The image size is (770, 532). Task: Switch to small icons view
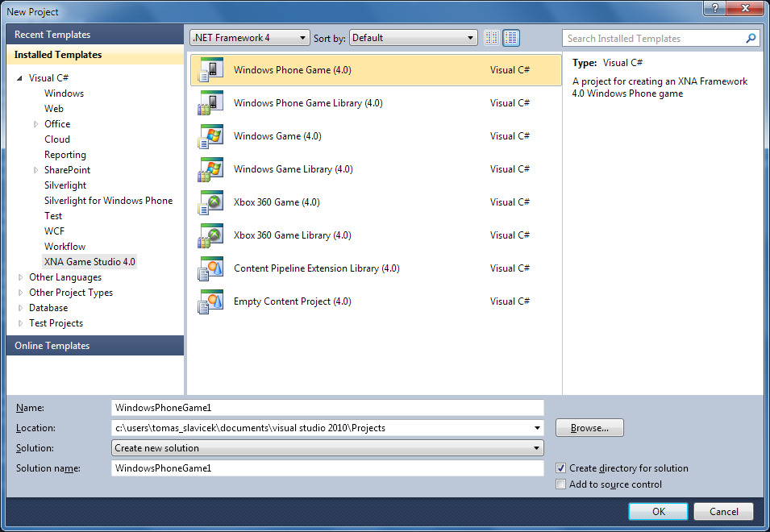[x=492, y=38]
